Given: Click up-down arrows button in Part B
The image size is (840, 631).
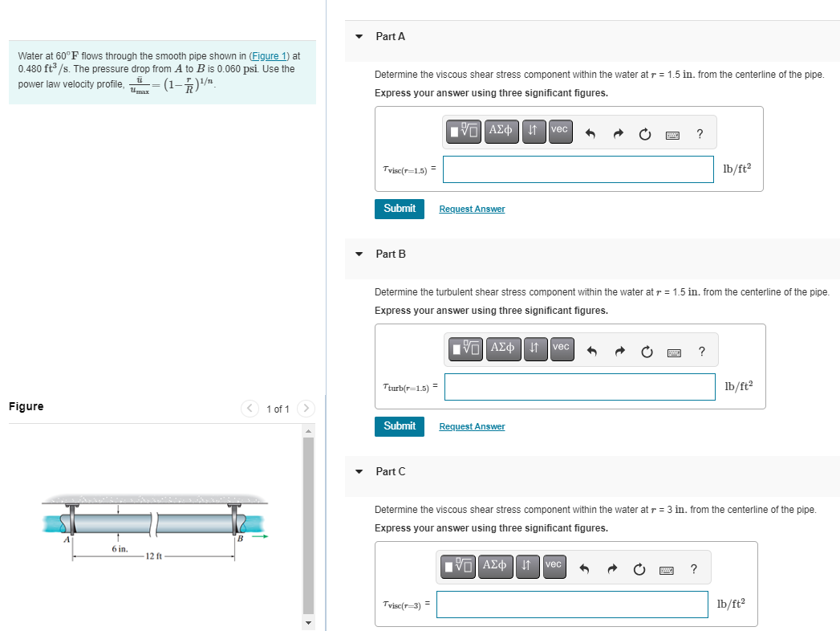Looking at the screenshot, I should (535, 349).
